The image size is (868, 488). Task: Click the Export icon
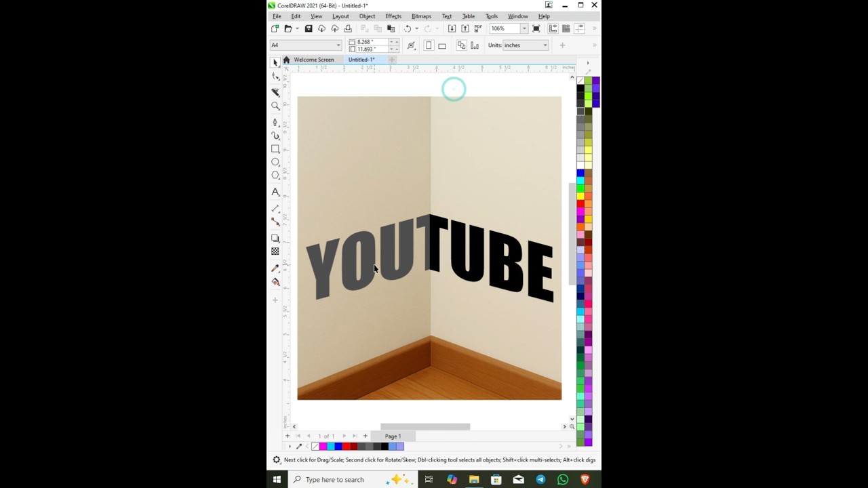[465, 28]
